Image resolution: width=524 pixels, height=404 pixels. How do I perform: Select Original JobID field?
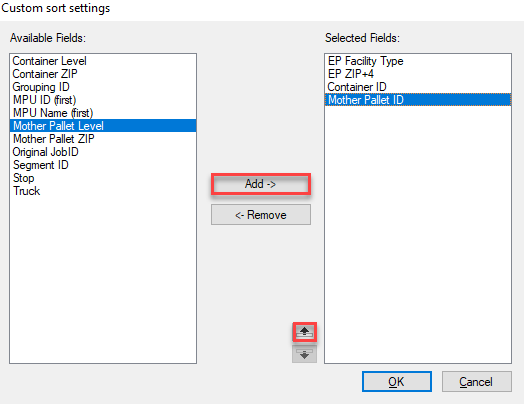pos(45,152)
